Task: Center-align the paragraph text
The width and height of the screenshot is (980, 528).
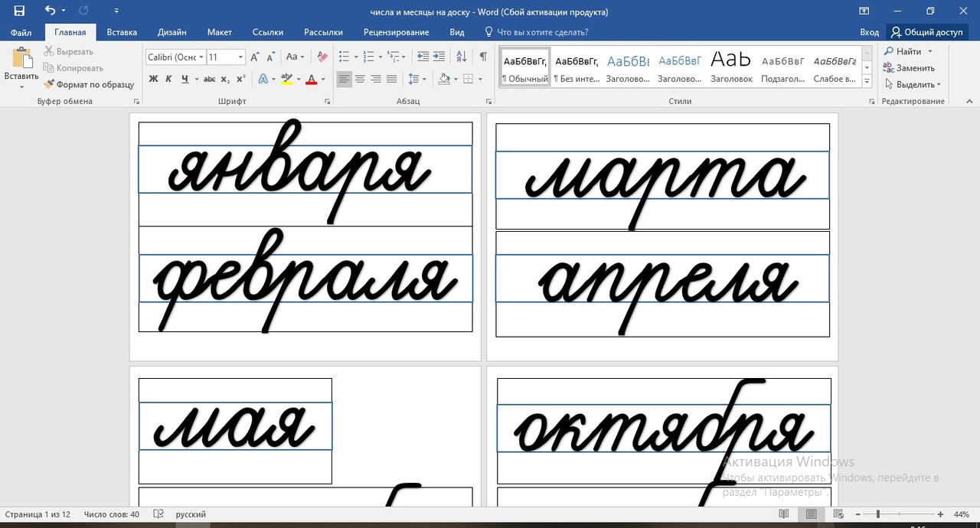Action: pos(361,79)
